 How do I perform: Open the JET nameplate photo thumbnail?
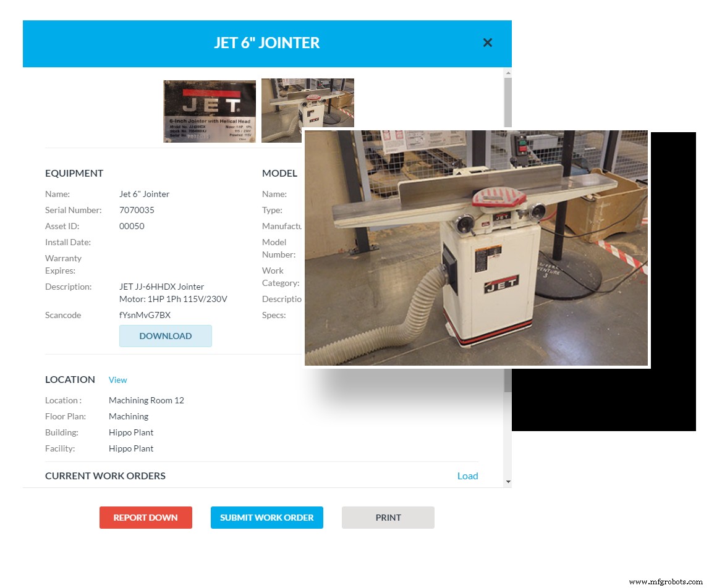[x=209, y=111]
